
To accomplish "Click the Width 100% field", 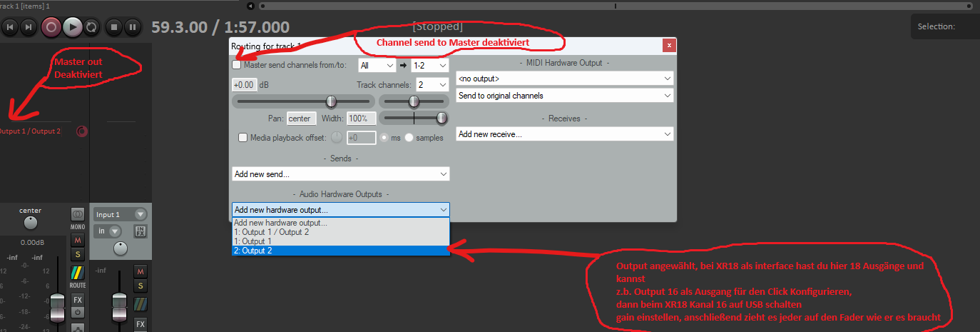I will coord(361,119).
